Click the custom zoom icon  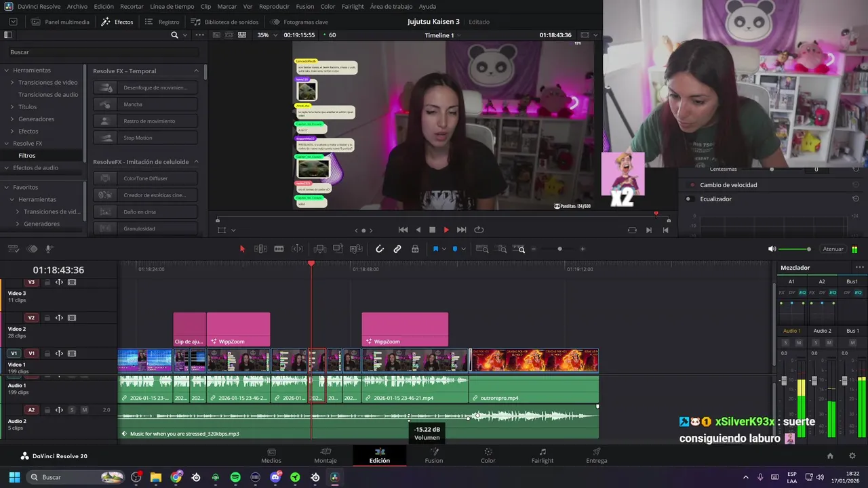tap(519, 249)
